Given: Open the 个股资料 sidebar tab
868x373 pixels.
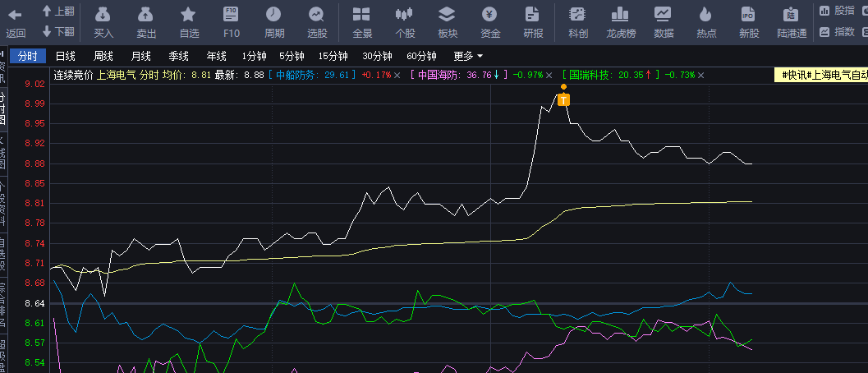Looking at the screenshot, I should click(x=2, y=204).
